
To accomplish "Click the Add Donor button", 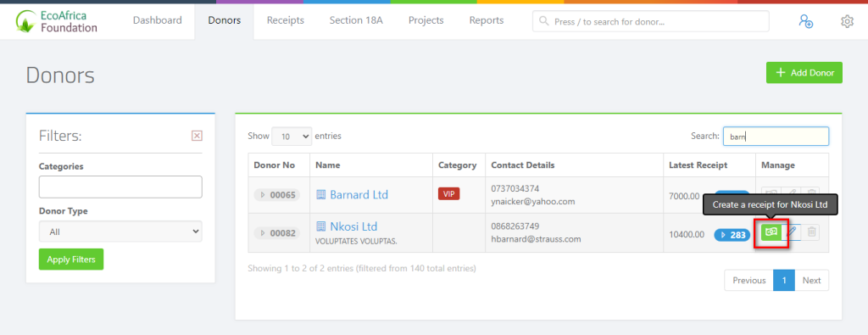I will [x=804, y=73].
